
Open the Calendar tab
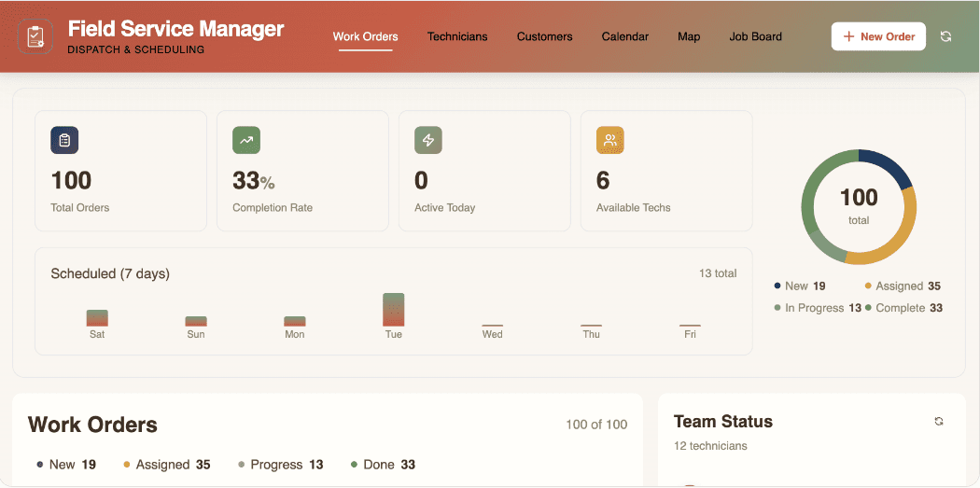625,37
